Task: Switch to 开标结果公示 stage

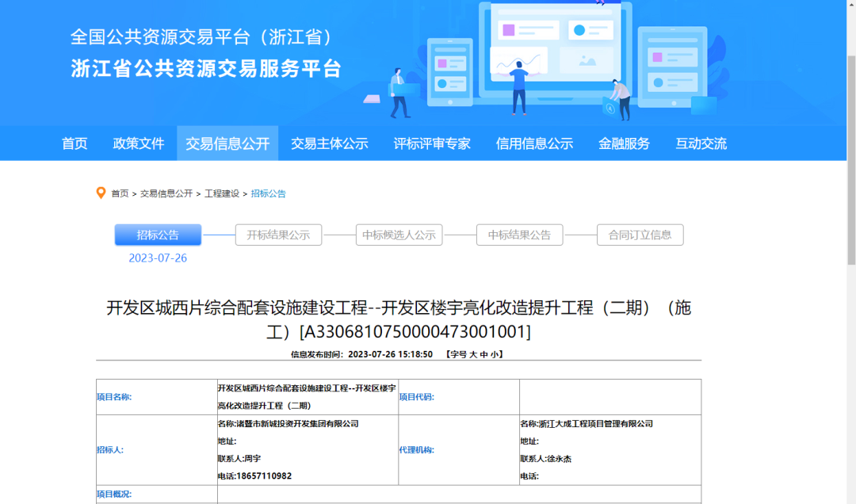Action: [x=278, y=235]
